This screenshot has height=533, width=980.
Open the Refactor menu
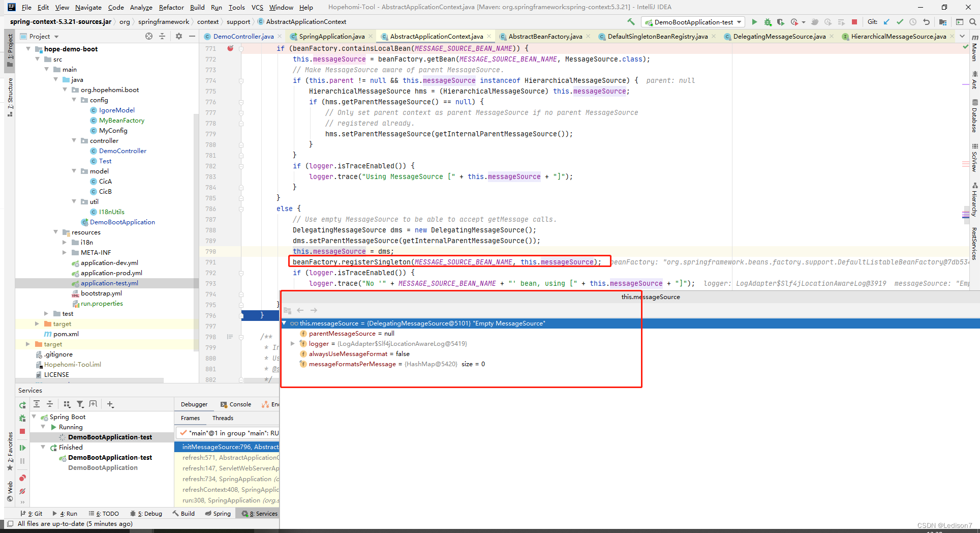(x=171, y=7)
